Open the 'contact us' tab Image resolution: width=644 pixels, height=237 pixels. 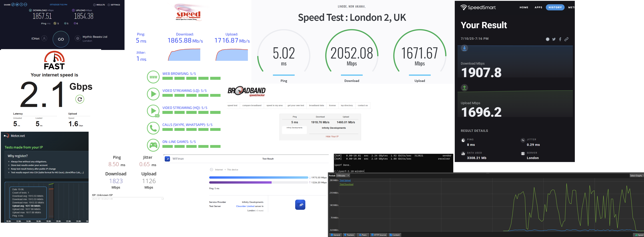point(363,106)
